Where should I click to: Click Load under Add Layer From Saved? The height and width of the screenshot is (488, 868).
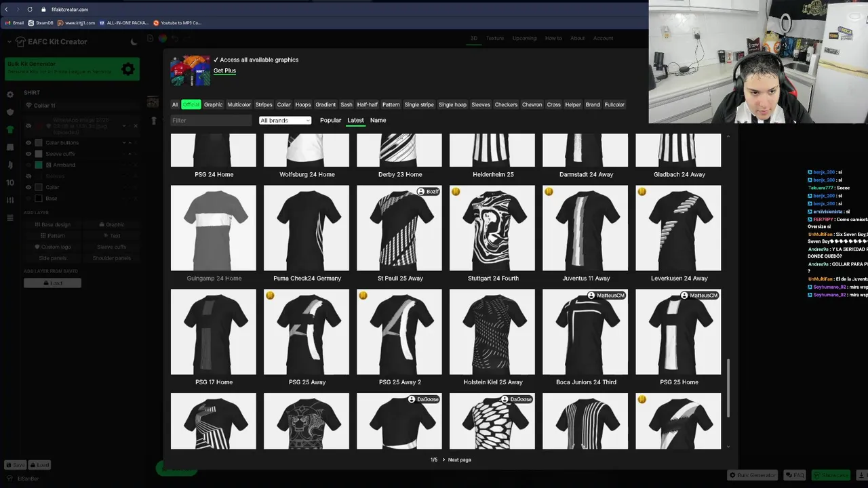[x=53, y=283]
